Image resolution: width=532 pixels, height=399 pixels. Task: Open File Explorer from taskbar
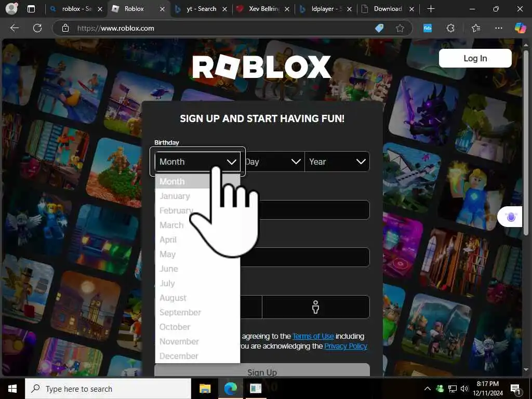point(205,389)
